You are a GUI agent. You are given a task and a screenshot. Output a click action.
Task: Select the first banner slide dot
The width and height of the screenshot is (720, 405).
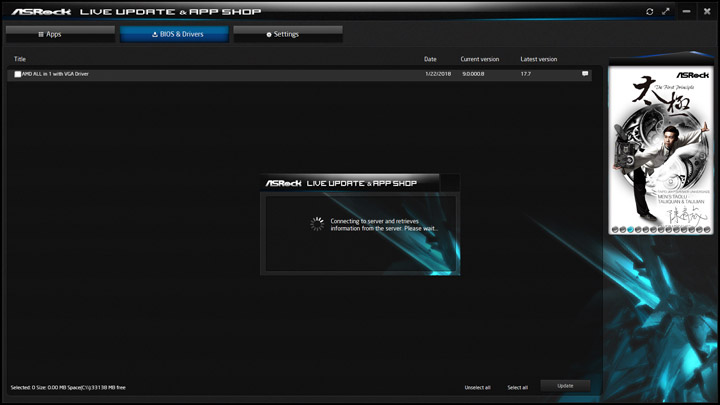(x=615, y=230)
